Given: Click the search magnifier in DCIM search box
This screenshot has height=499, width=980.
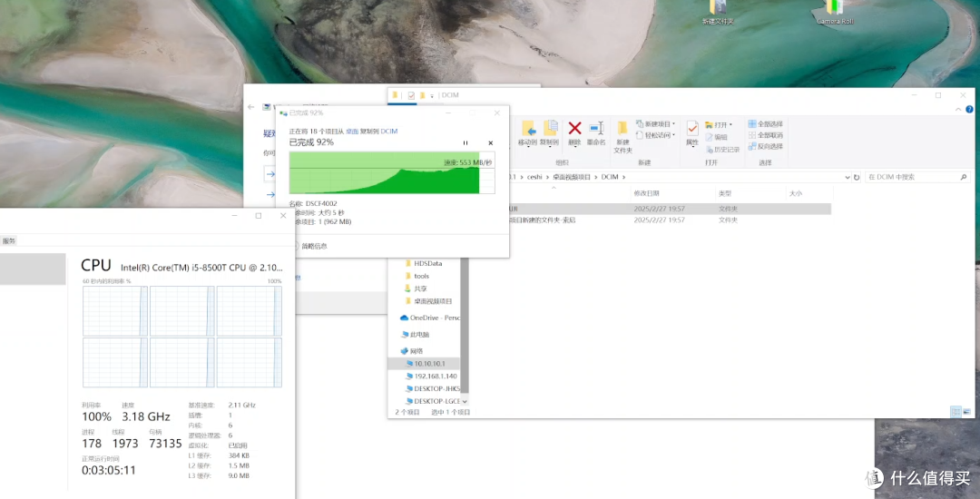Looking at the screenshot, I should (x=963, y=177).
